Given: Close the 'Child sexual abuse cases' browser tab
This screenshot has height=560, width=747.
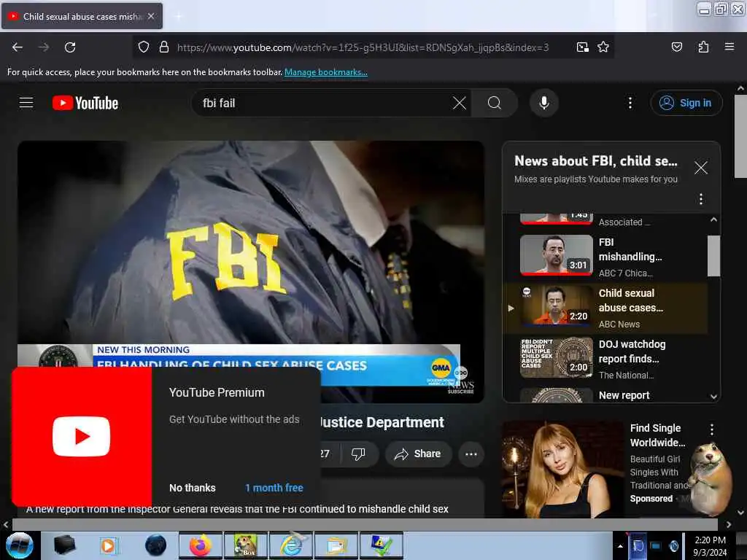Looking at the screenshot, I should coord(151,16).
